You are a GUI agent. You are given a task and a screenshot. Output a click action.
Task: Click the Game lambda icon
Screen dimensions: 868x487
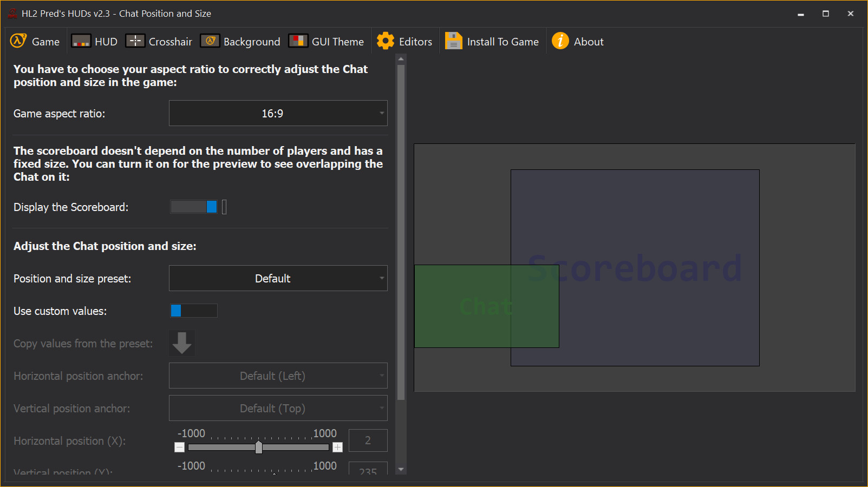(x=18, y=41)
